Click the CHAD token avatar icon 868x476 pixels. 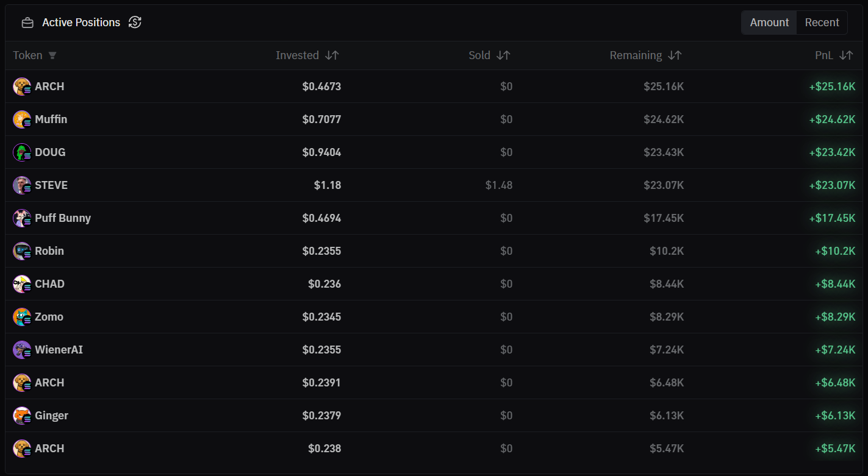[x=21, y=284]
